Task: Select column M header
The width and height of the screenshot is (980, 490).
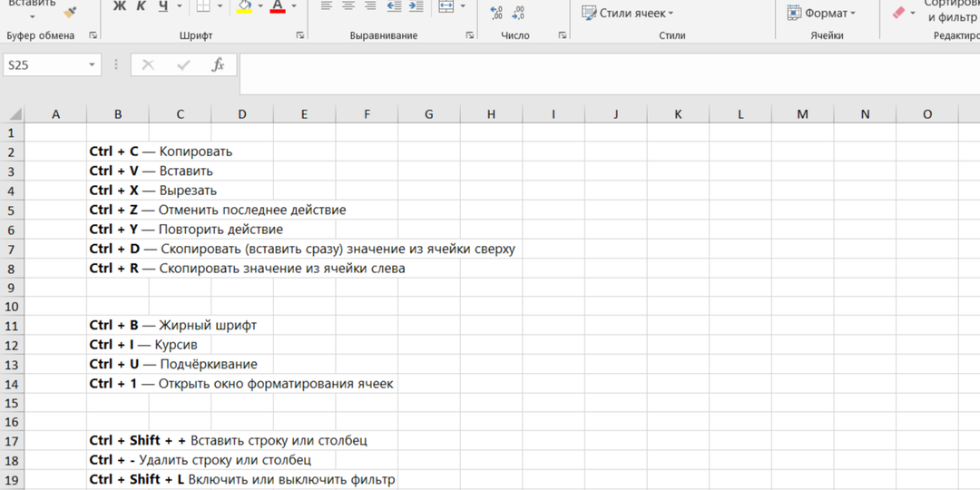Action: (x=802, y=114)
